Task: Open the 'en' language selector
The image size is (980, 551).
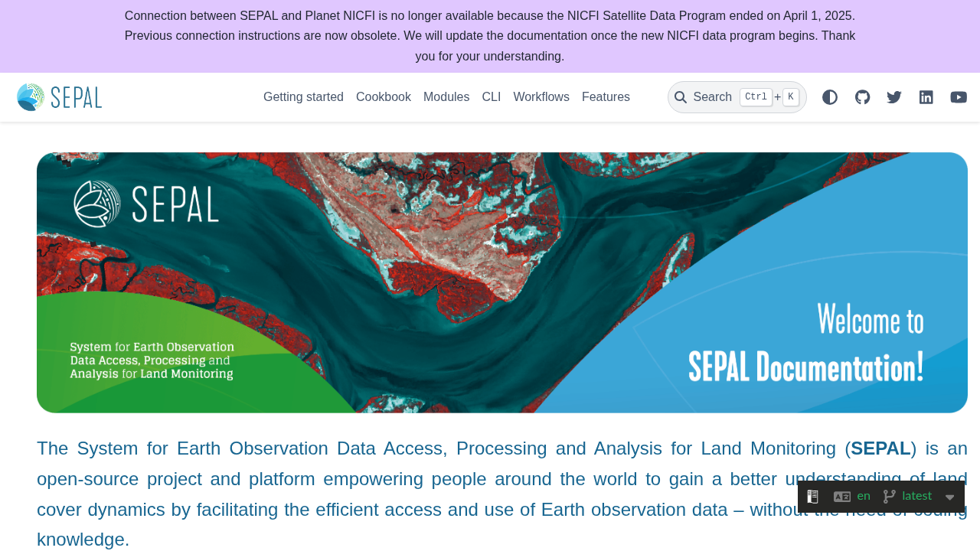Action: point(863,496)
